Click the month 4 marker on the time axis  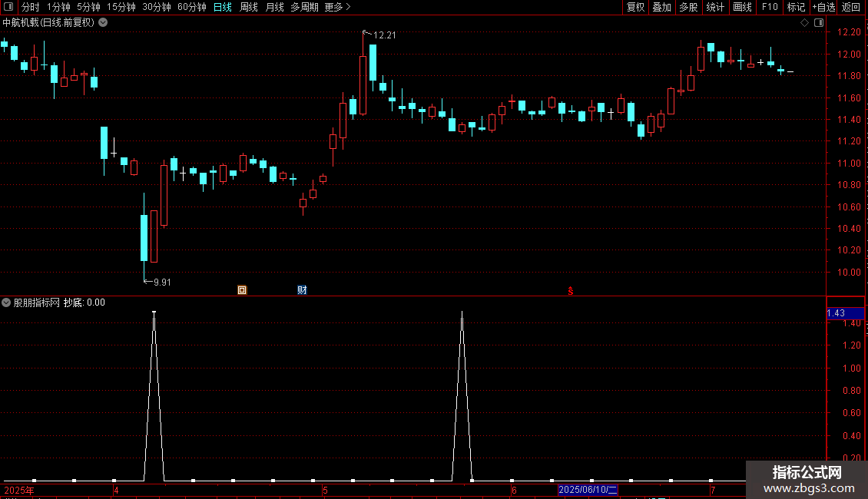tap(116, 490)
